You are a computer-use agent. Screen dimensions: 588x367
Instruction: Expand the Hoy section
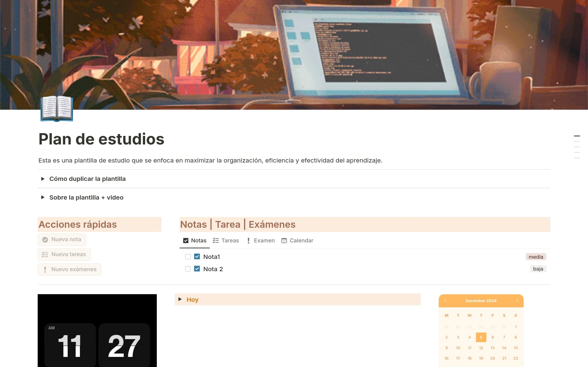(180, 299)
